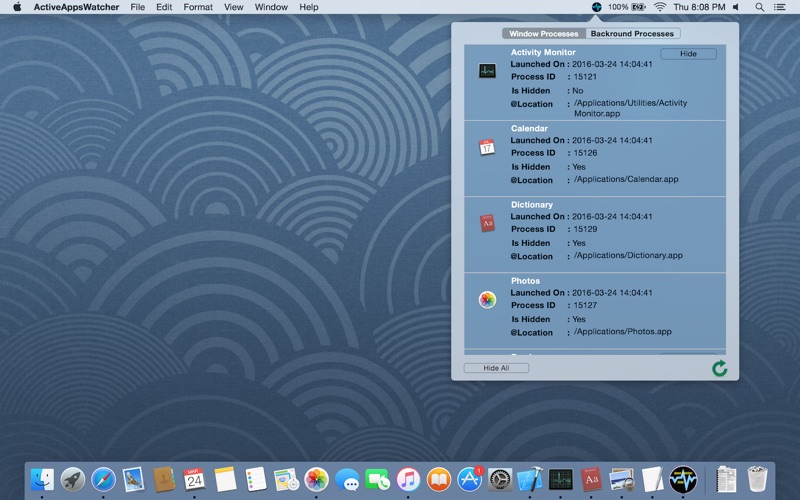Click the Photos icon in the process list
The width and height of the screenshot is (800, 500).
point(487,299)
